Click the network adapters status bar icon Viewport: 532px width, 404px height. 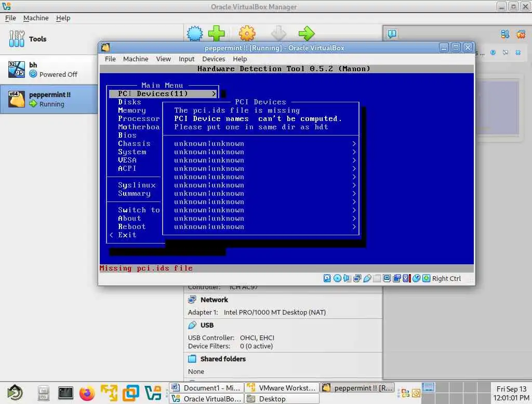click(357, 278)
